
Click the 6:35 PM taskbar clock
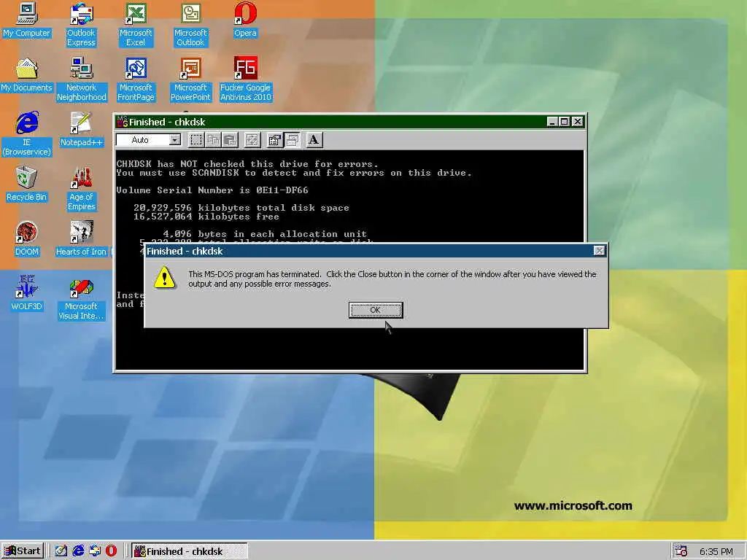[716, 551]
